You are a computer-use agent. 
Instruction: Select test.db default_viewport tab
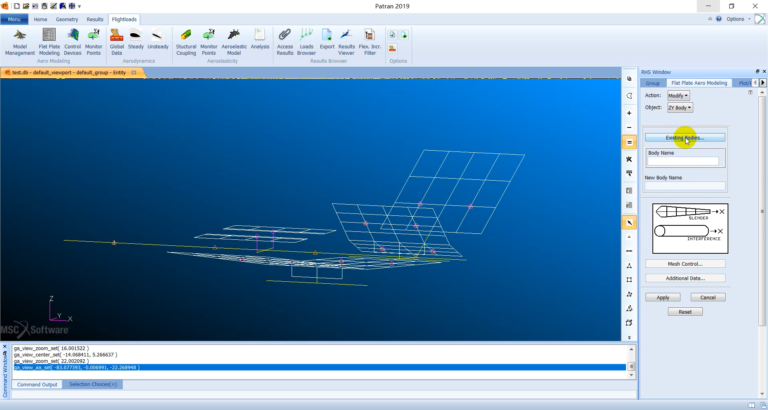coord(69,72)
